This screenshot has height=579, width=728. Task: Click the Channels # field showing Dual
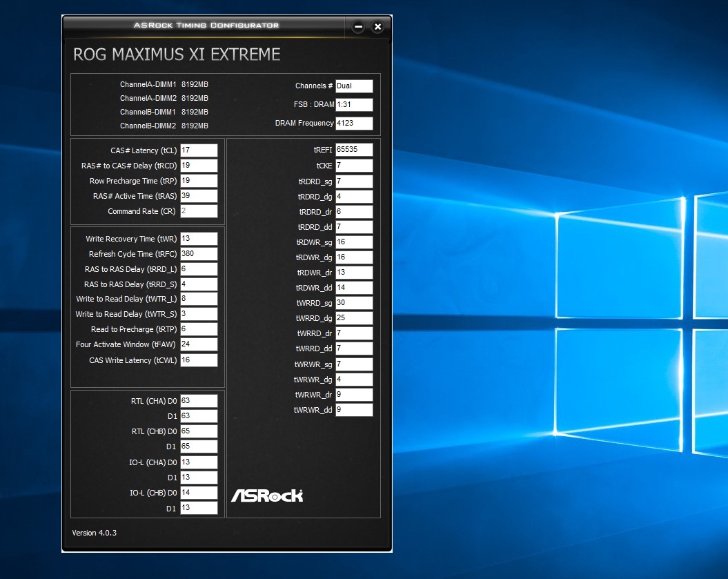click(x=354, y=86)
